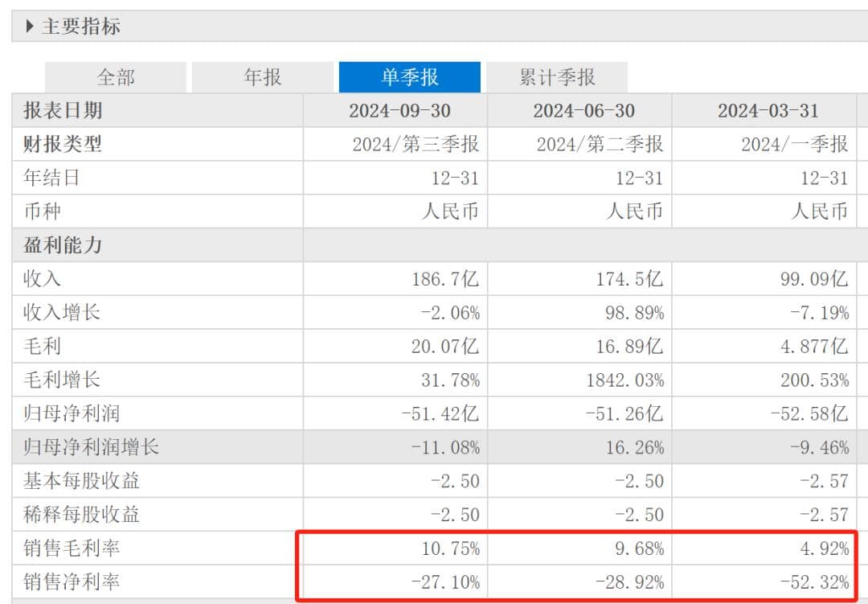Collapse the 主要指标 section triangle
The width and height of the screenshot is (868, 604).
[30, 27]
